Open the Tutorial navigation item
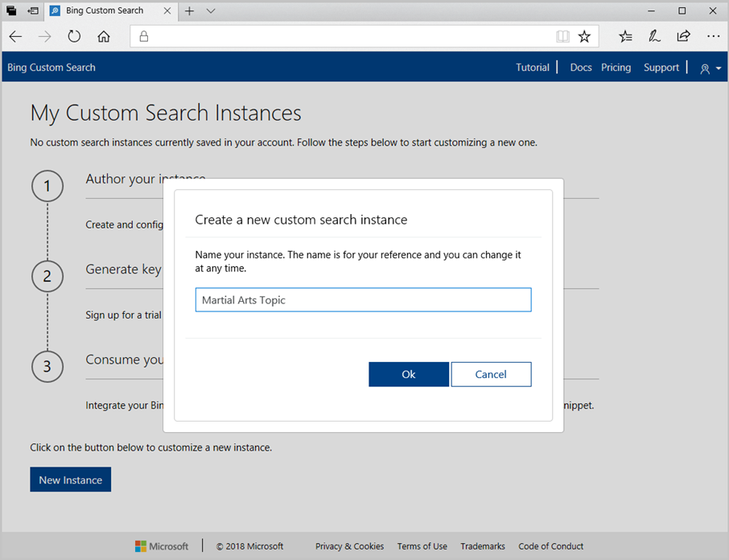 pos(532,68)
